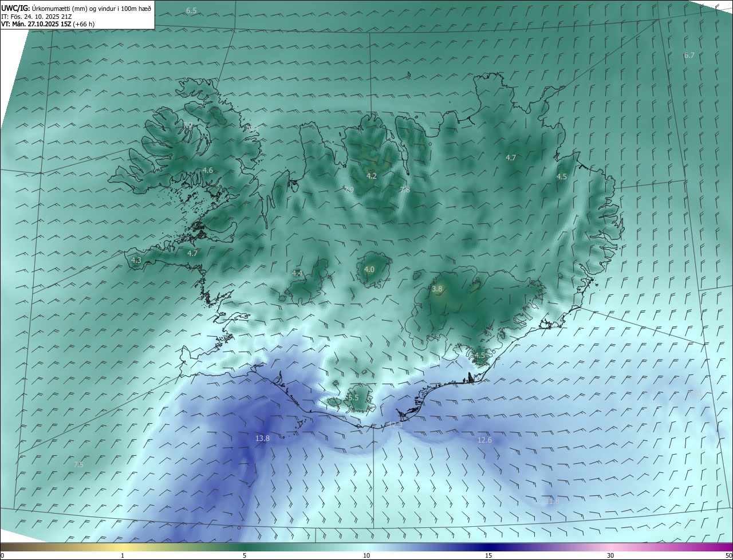This screenshot has height=560, width=733.
Task: Click the colorbar tick label 0
Action: tap(2, 555)
